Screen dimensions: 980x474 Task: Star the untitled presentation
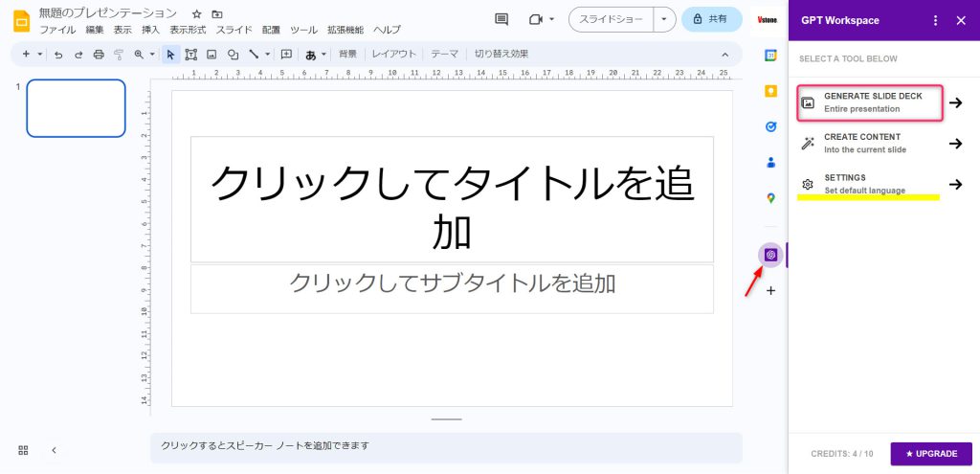click(196, 14)
